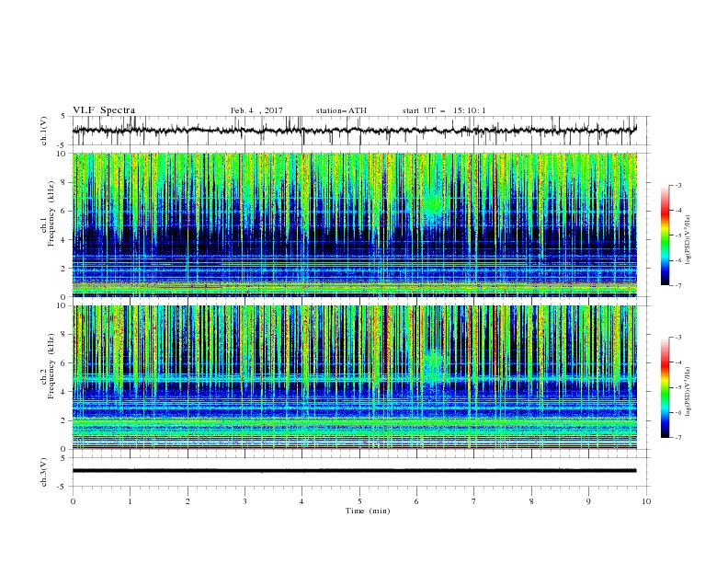Screen dimensions: 728x563
Task: Click the ch.3 flat voltage trace
Action: click(x=354, y=471)
